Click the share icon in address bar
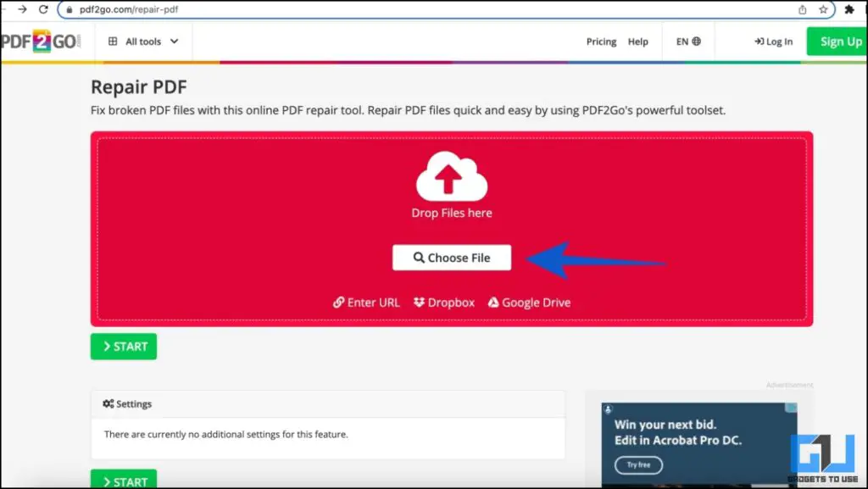 tap(802, 9)
